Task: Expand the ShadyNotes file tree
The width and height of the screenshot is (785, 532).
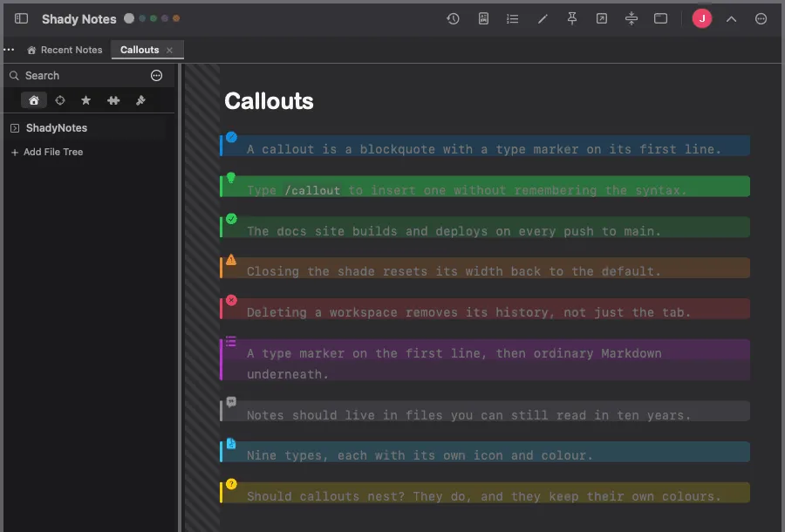Action: (15, 128)
